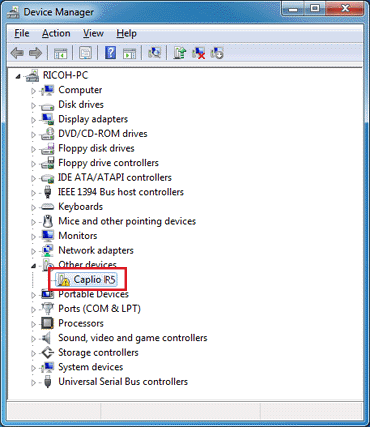Click the Disk drives icon
Image resolution: width=370 pixels, height=427 pixels.
click(47, 106)
